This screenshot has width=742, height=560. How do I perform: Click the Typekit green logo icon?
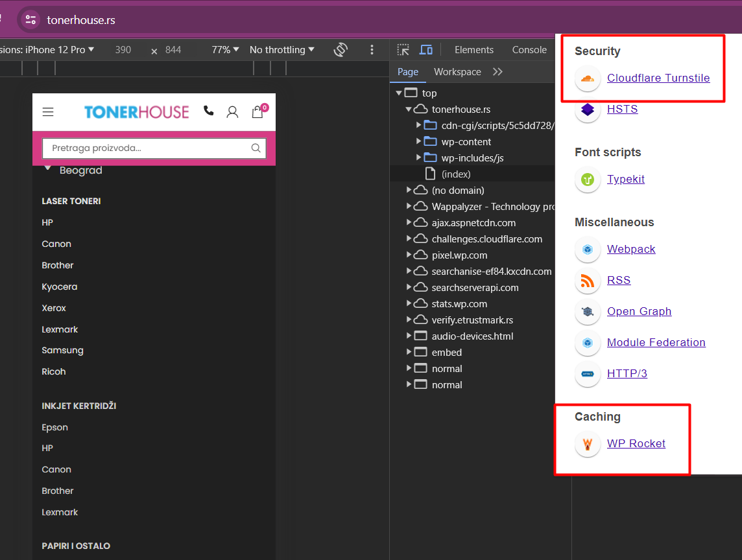click(588, 180)
